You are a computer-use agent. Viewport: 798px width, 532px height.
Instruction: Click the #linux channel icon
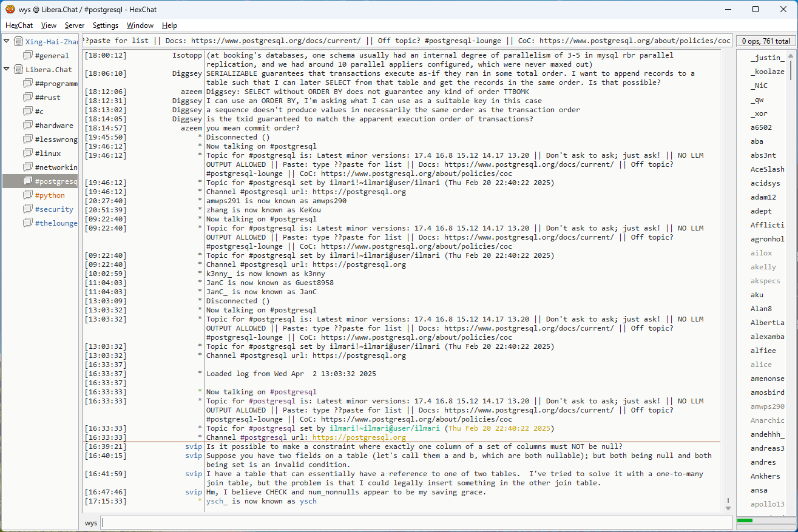(x=28, y=153)
